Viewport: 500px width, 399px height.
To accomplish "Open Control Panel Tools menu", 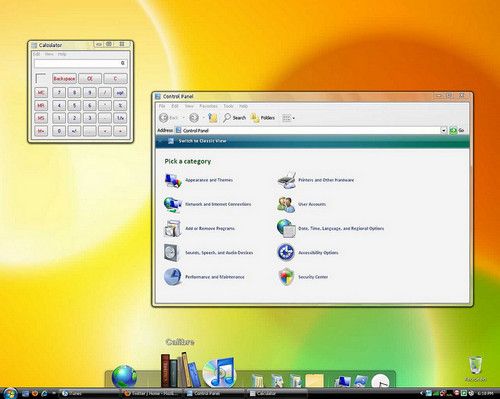I will [x=228, y=106].
